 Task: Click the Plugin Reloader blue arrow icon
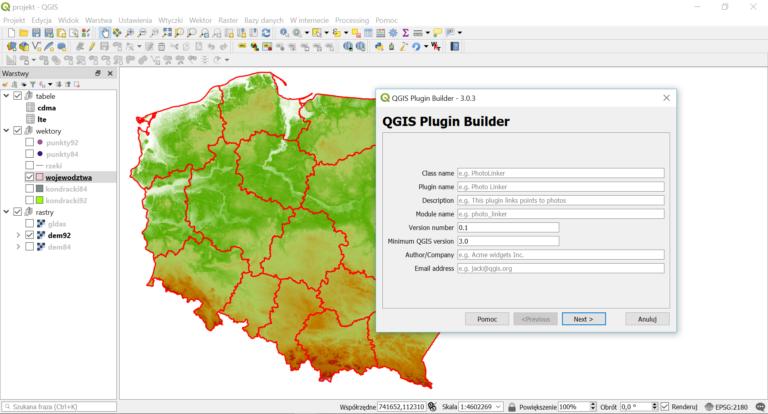[x=416, y=47]
